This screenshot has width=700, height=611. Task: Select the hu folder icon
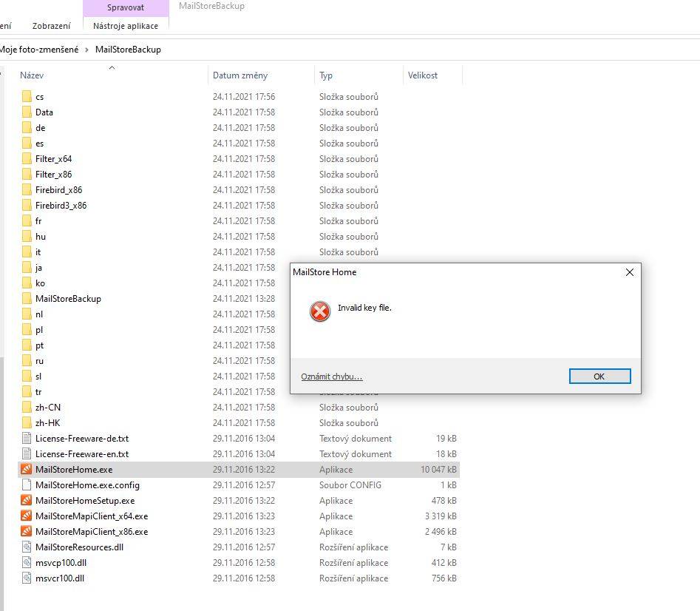27,236
